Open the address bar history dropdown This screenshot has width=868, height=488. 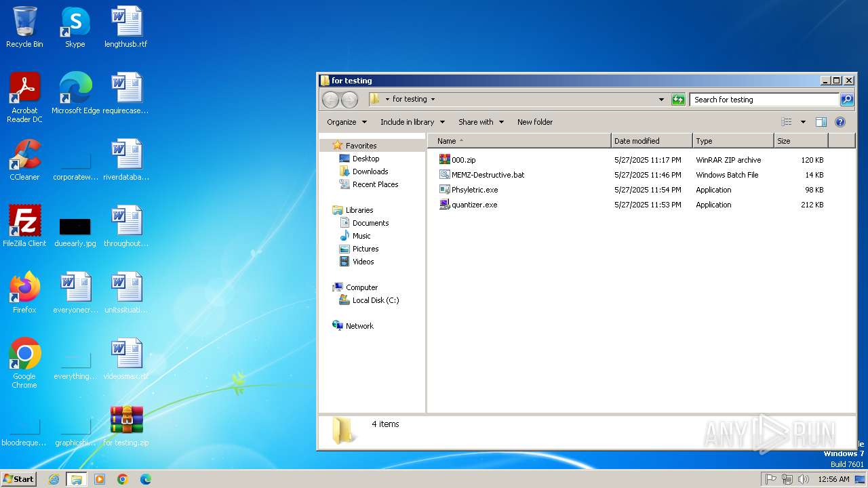(661, 100)
